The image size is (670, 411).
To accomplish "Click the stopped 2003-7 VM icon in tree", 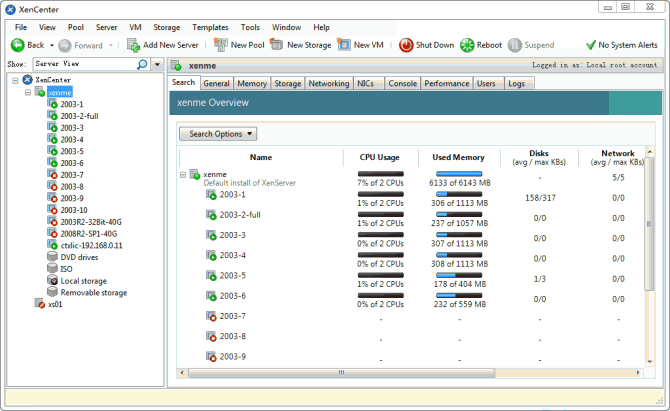I will click(52, 174).
